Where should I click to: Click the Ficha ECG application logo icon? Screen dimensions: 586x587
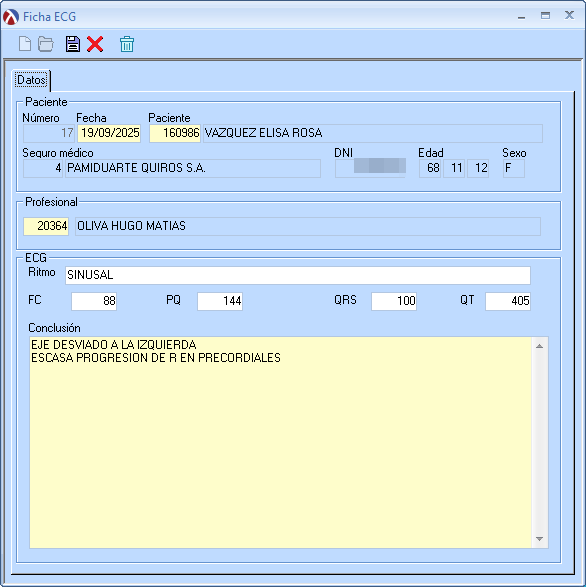10,17
